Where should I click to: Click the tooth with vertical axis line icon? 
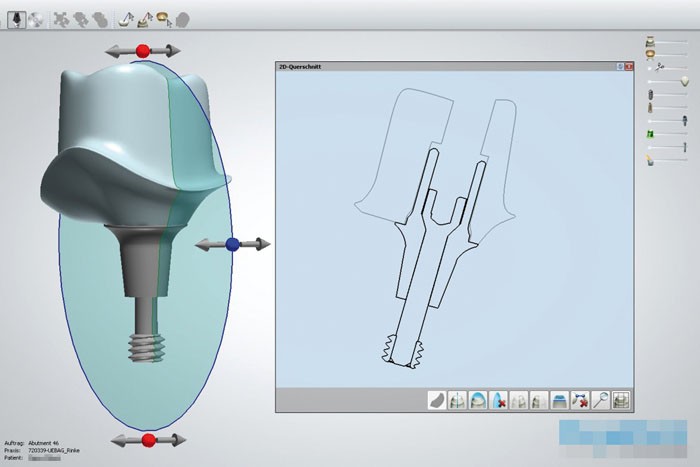[x=457, y=400]
